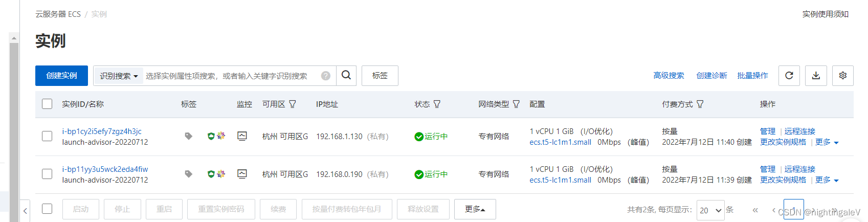Image resolution: width=868 pixels, height=222 pixels.
Task: Click the 启动 button
Action: 81,209
